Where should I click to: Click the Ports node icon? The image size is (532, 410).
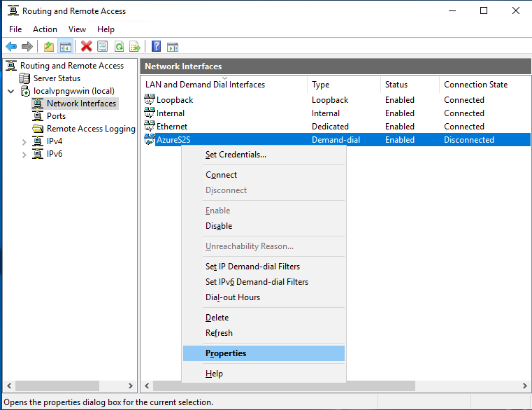38,116
